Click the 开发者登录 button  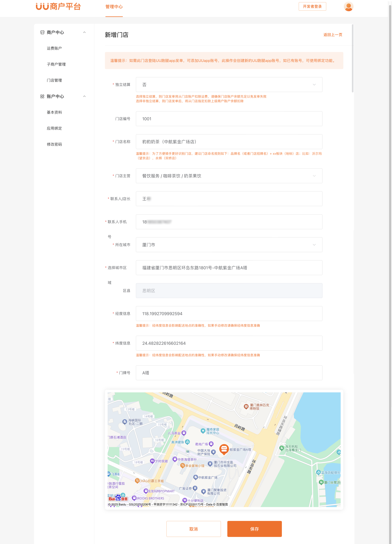pos(312,7)
